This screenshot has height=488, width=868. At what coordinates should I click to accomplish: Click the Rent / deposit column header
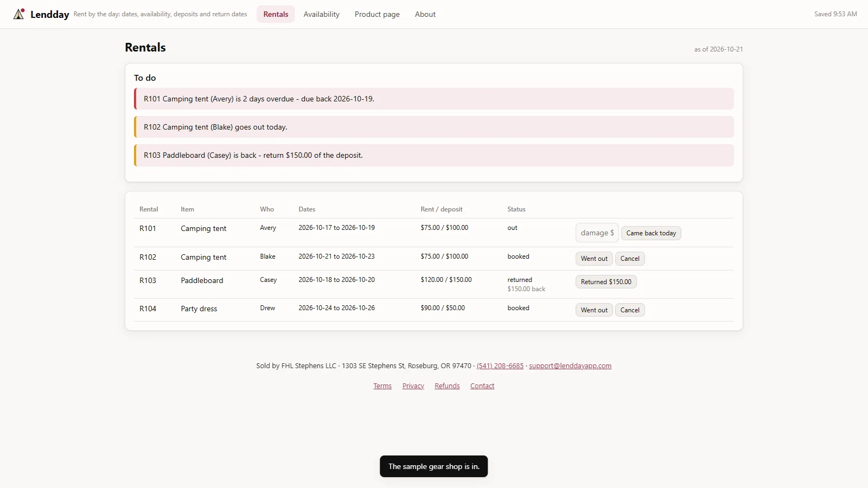click(442, 209)
